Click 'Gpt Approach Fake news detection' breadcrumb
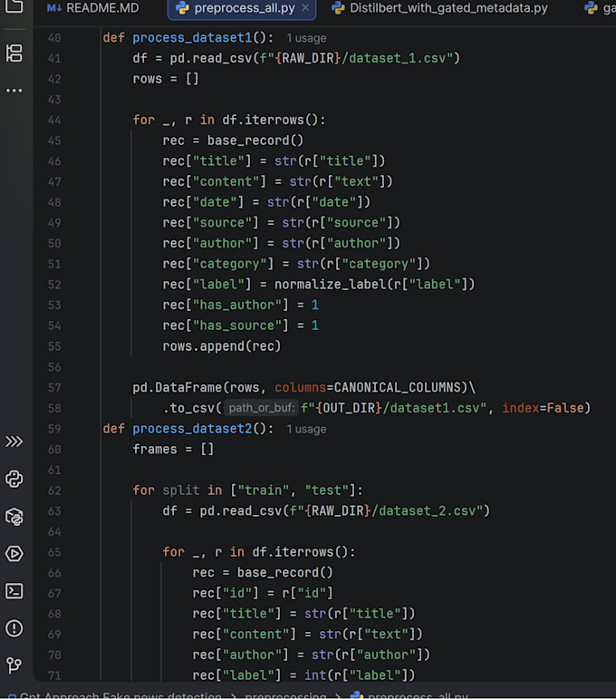 pyautogui.click(x=120, y=695)
